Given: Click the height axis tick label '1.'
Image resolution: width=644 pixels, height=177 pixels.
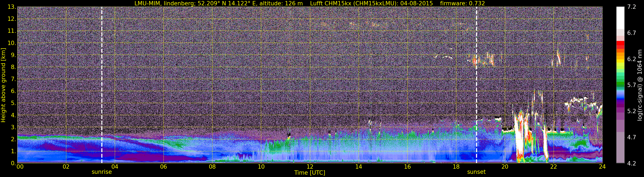Looking at the screenshot, I should pos(13,151).
